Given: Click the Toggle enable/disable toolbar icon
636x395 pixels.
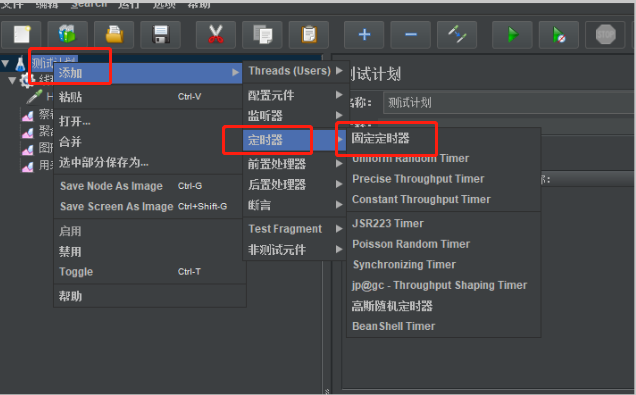Looking at the screenshot, I should point(457,34).
